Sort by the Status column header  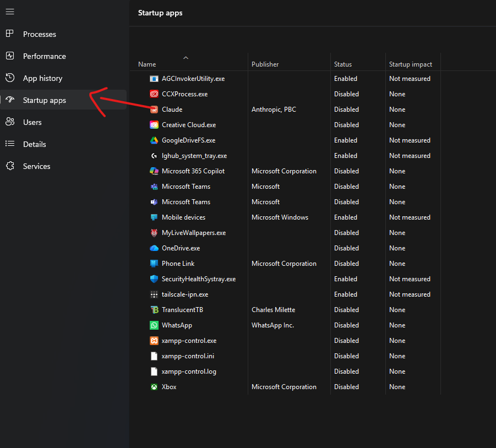click(x=343, y=64)
